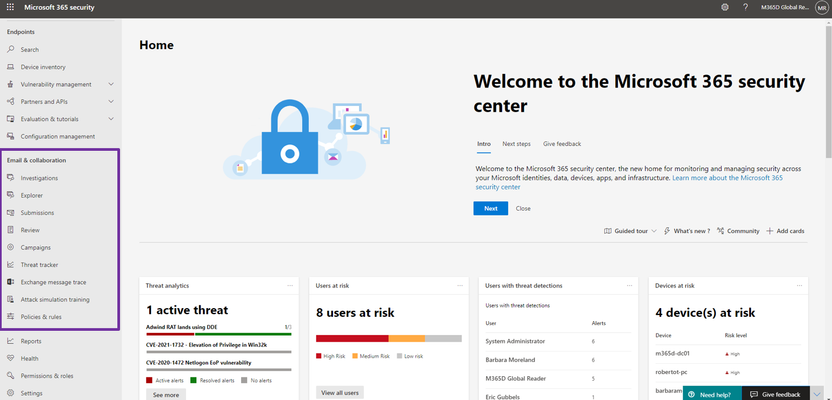
Task: Expand the Vulnerability management chevron
Action: pyautogui.click(x=111, y=84)
